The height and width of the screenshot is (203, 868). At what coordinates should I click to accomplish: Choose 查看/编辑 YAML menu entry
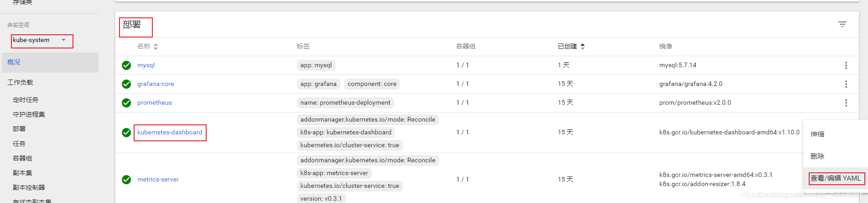tap(836, 178)
